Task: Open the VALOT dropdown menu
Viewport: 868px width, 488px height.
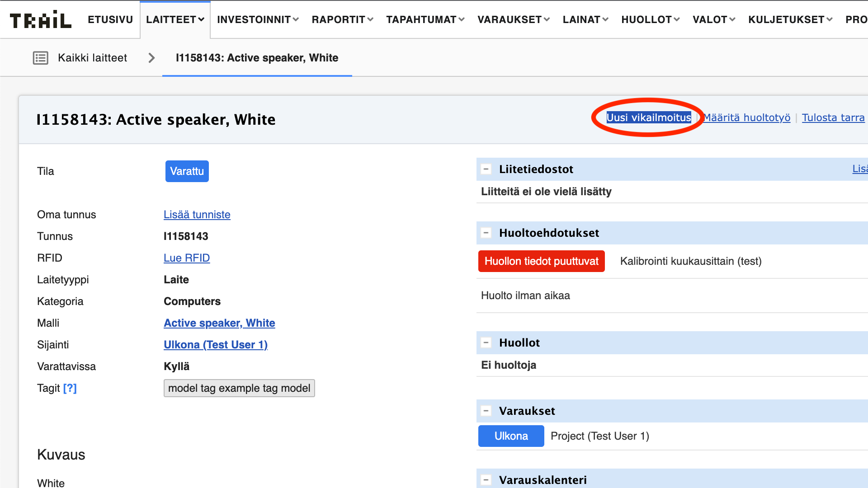Action: [x=714, y=19]
